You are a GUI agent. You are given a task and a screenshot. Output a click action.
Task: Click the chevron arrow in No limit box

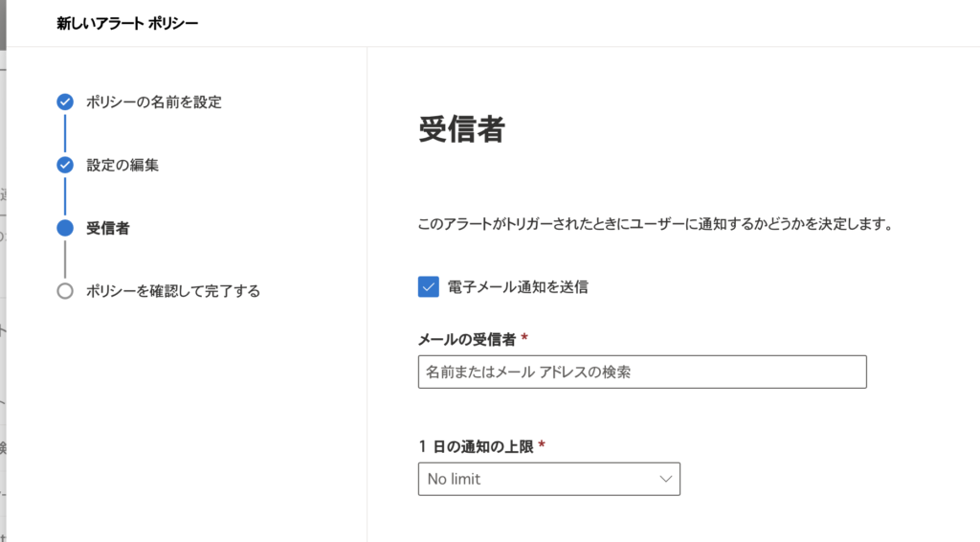click(x=666, y=479)
